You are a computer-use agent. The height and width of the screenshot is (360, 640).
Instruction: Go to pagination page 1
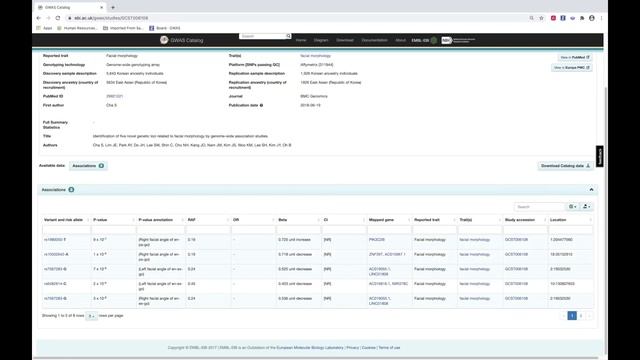(572, 316)
